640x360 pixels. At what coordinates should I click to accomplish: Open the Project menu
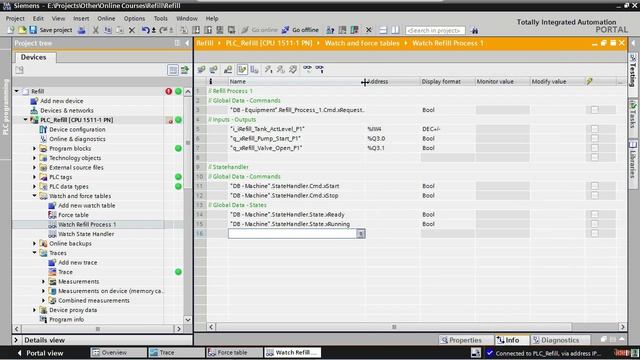coord(15,18)
